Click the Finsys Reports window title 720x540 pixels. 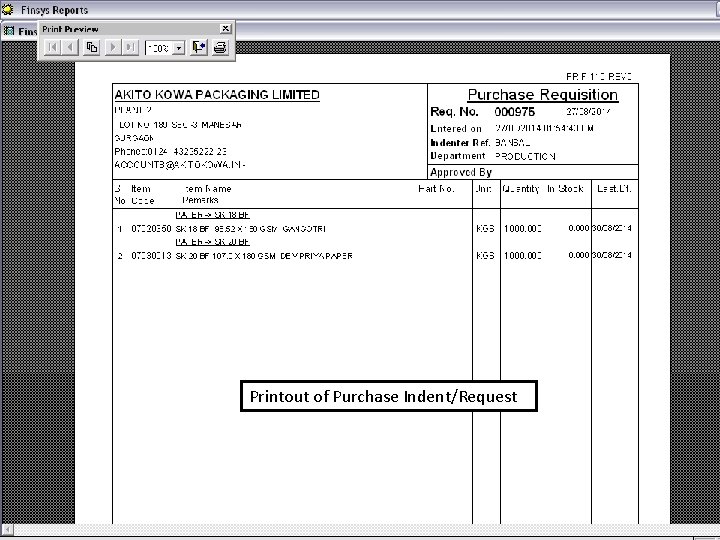coord(54,10)
